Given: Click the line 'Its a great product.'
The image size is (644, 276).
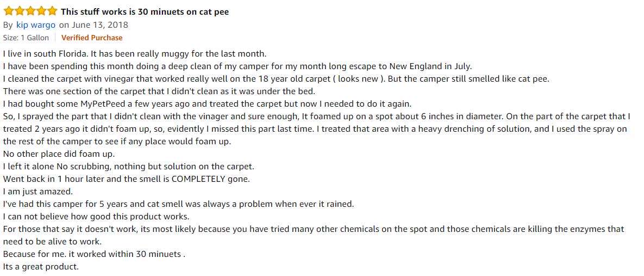Looking at the screenshot, I should [x=41, y=267].
